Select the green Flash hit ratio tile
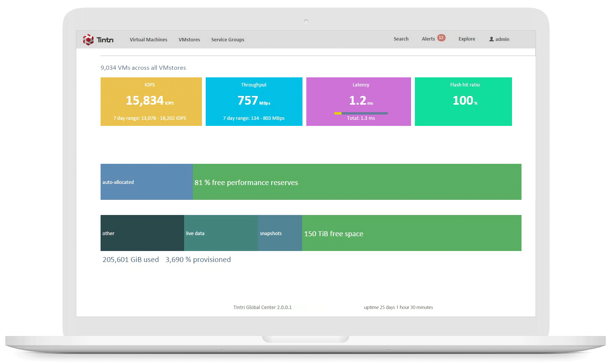This screenshot has width=613, height=364. click(x=463, y=102)
